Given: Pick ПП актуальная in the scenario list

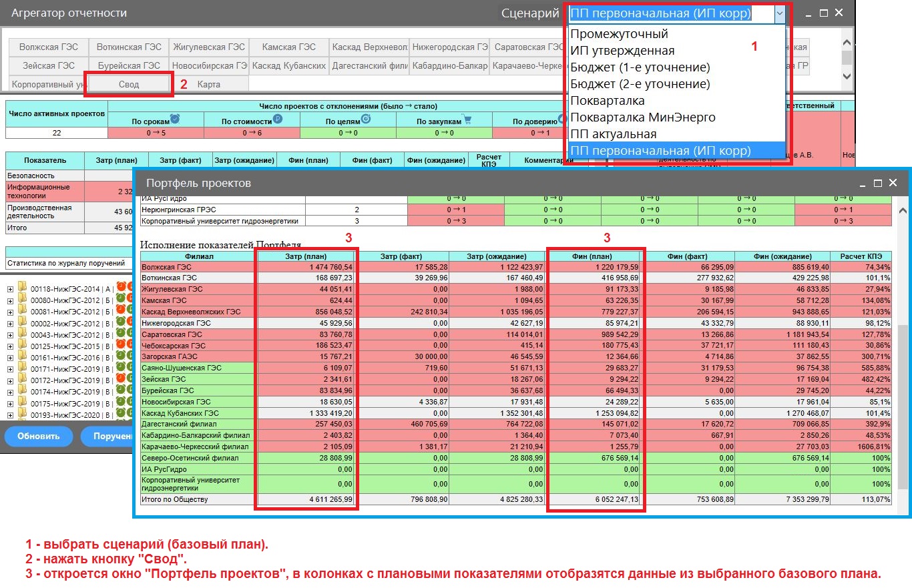Looking at the screenshot, I should 614,134.
